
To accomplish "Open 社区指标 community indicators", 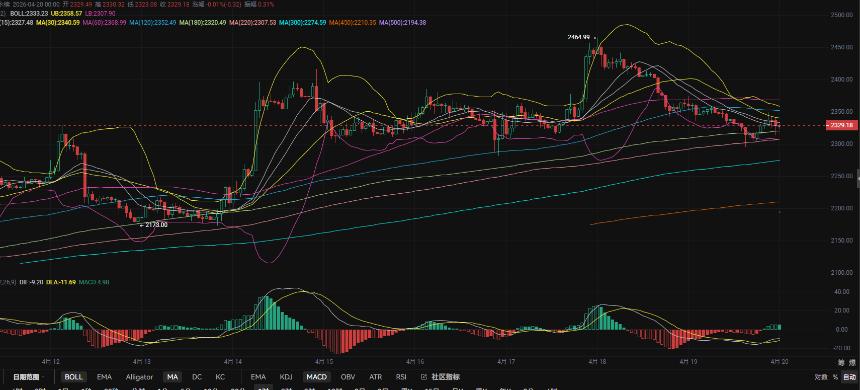I will click(x=441, y=377).
